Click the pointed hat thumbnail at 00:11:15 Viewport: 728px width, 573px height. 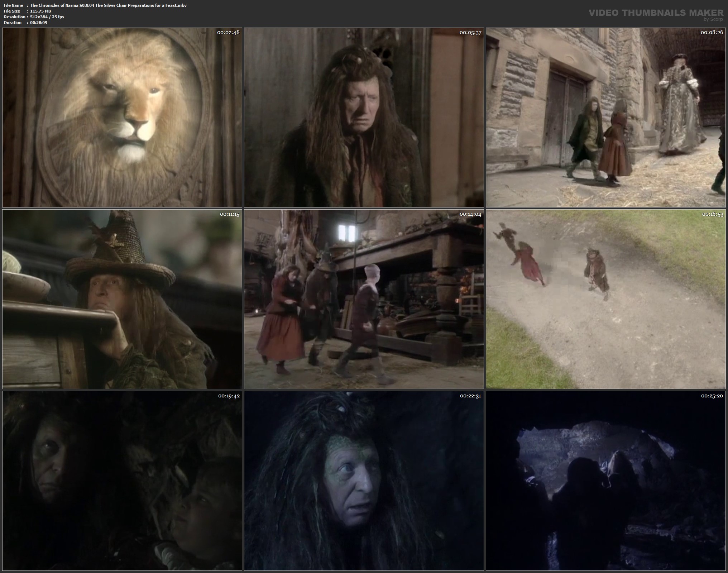tap(122, 299)
